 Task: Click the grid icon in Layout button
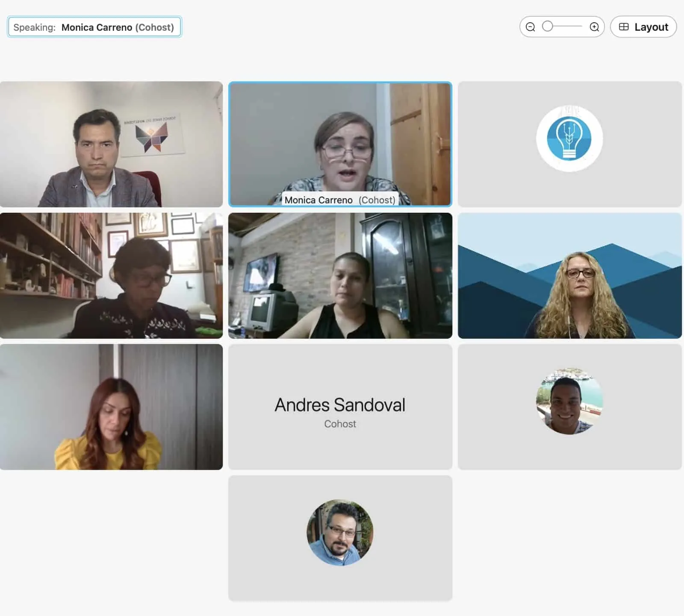click(x=624, y=27)
